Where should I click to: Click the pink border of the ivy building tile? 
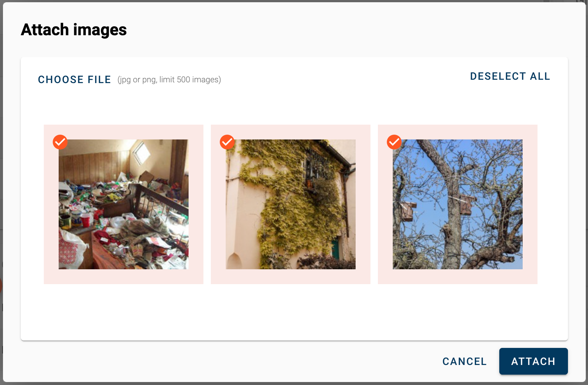pos(291,277)
